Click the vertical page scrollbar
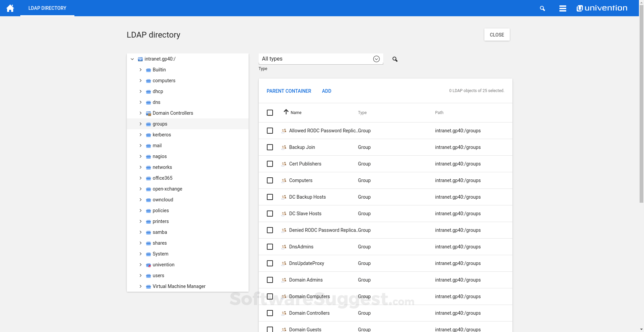 tap(641, 102)
